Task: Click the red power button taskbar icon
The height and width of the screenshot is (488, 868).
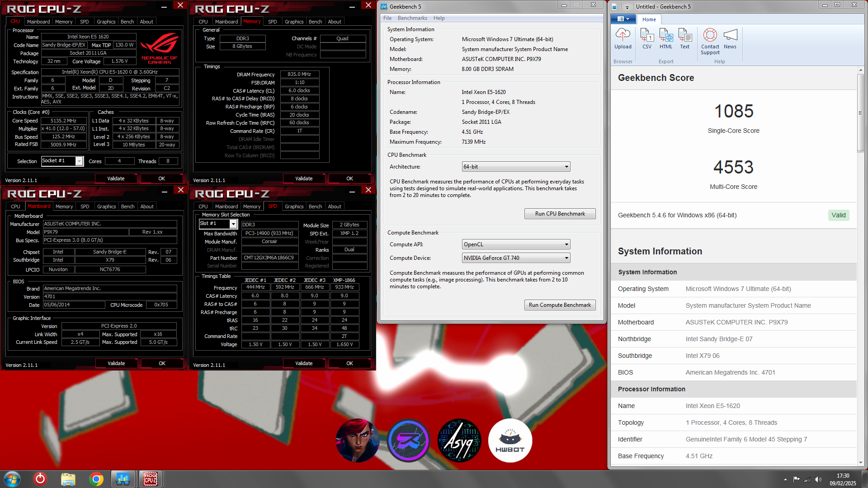Action: [40, 479]
